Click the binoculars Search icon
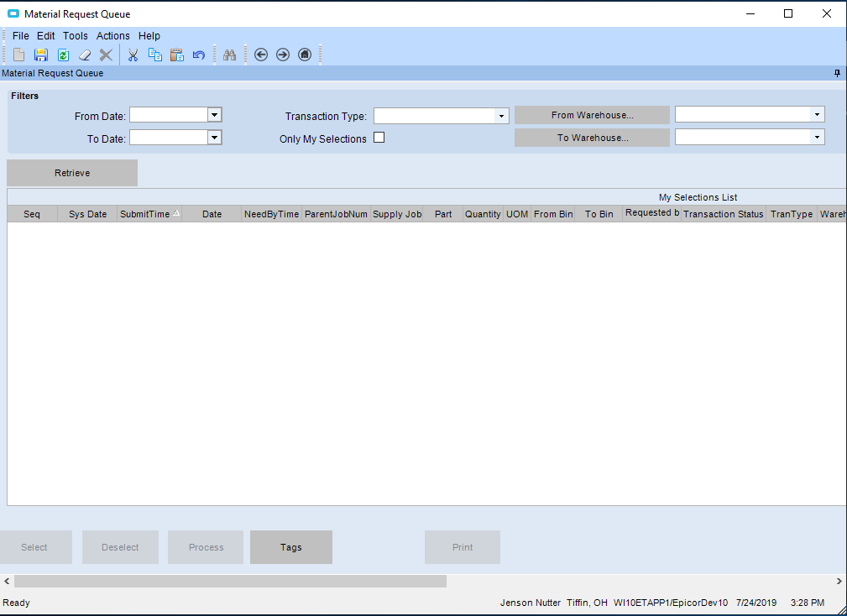Image resolution: width=847 pixels, height=616 pixels. pos(229,55)
